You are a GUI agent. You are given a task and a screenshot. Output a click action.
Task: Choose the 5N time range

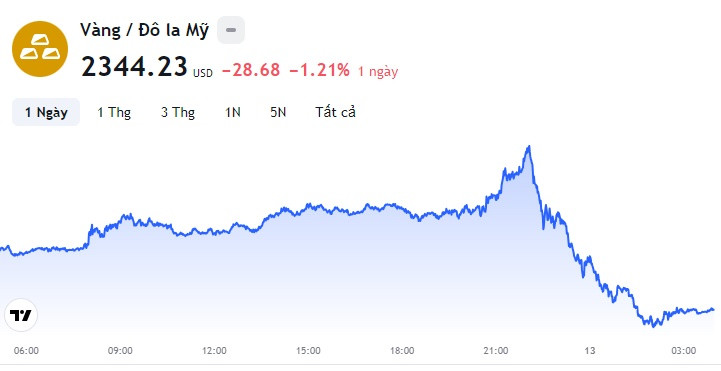coord(278,112)
